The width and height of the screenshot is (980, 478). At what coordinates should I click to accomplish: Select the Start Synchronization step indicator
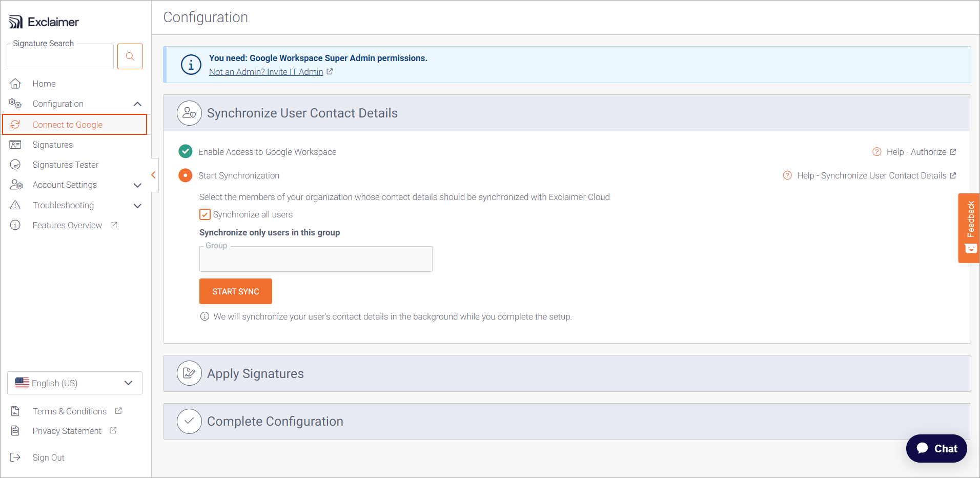(x=186, y=175)
